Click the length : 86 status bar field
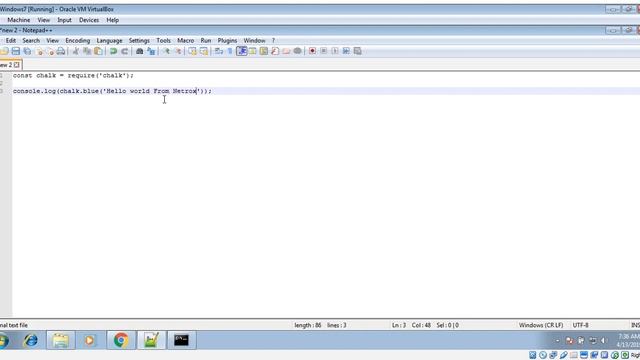The image size is (640, 360). pos(308,325)
